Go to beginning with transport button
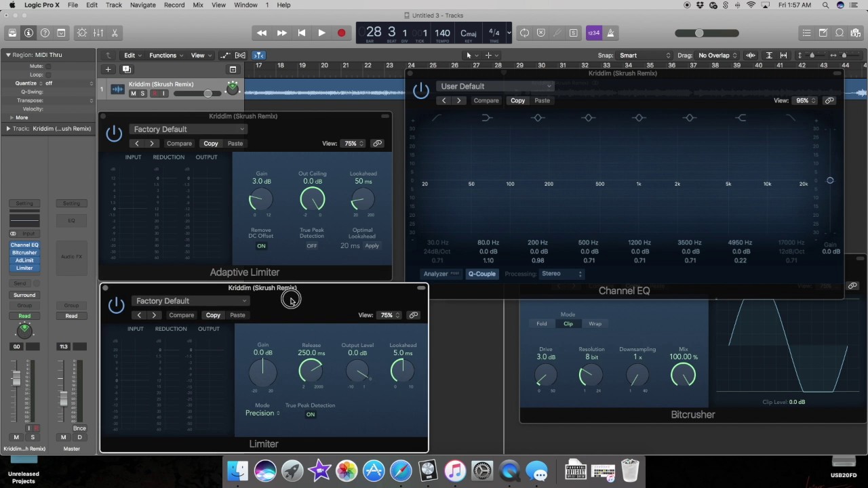The height and width of the screenshot is (488, 868). click(301, 33)
